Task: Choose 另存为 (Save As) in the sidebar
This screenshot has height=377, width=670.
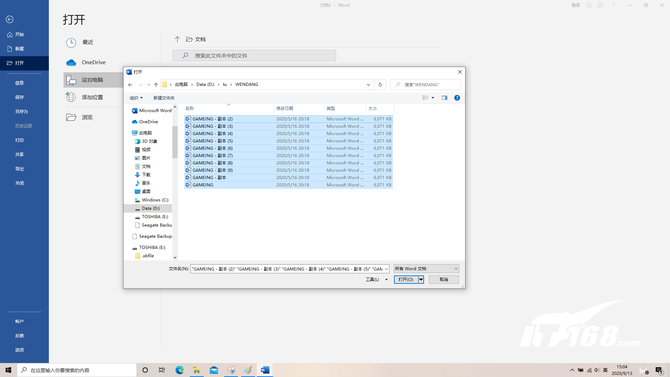Action: click(21, 112)
